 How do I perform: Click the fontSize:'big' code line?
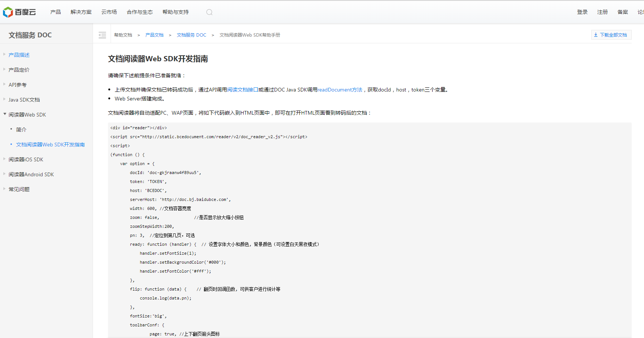[148, 316]
